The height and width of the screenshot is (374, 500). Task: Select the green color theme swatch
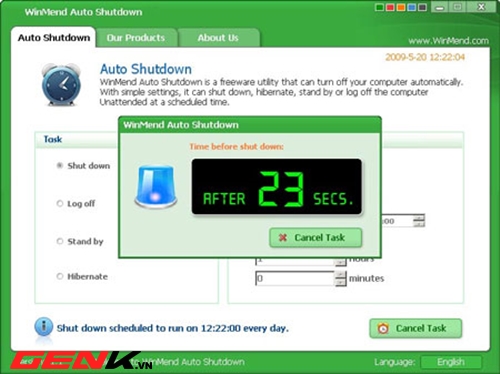click(379, 7)
